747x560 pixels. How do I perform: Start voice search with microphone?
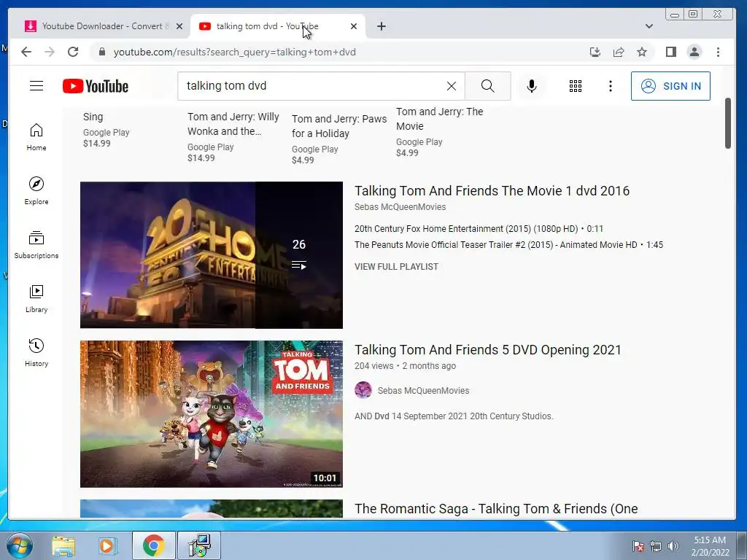click(532, 86)
